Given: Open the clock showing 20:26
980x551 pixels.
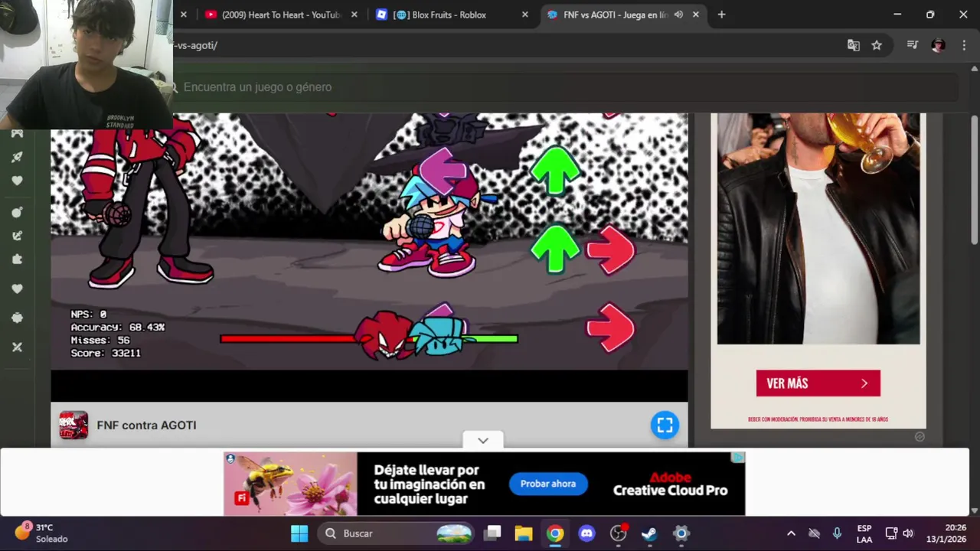Looking at the screenshot, I should click(946, 533).
